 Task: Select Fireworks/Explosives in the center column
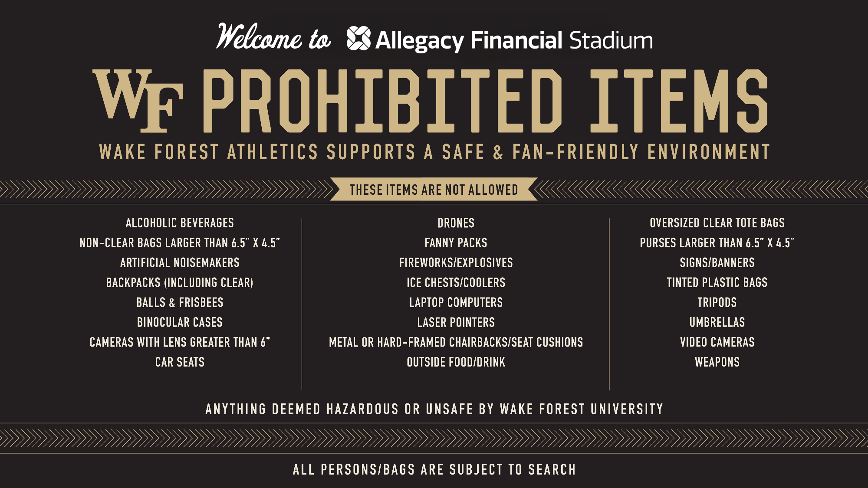(456, 263)
